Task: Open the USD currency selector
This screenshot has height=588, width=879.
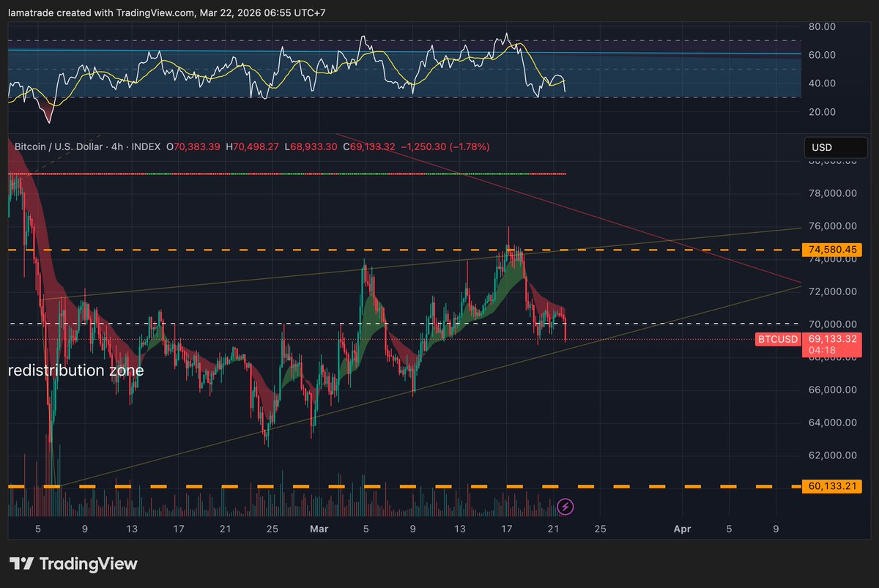Action: [837, 147]
